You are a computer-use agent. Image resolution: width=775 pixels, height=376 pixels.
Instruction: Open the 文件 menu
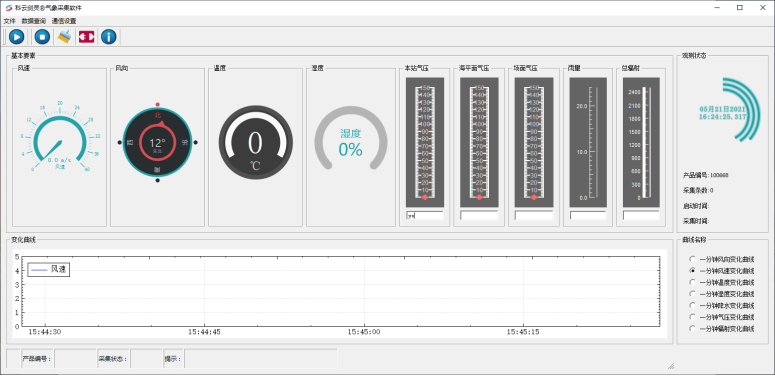coord(9,21)
